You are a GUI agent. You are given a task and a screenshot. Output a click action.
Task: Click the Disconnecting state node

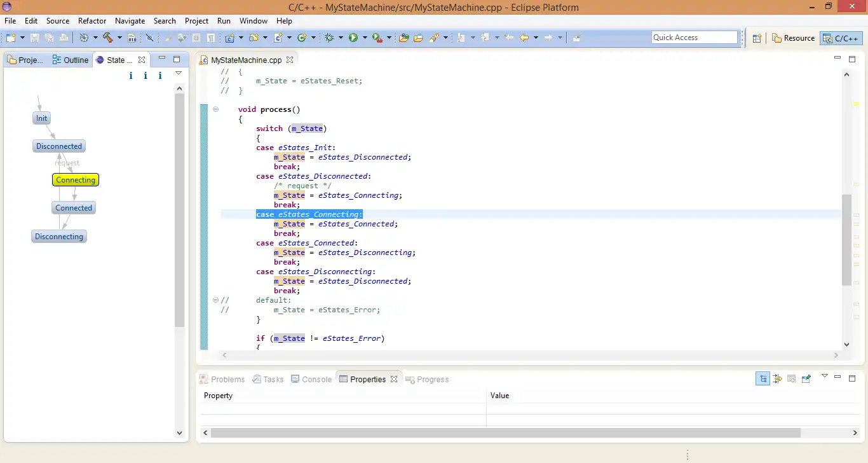coord(59,237)
